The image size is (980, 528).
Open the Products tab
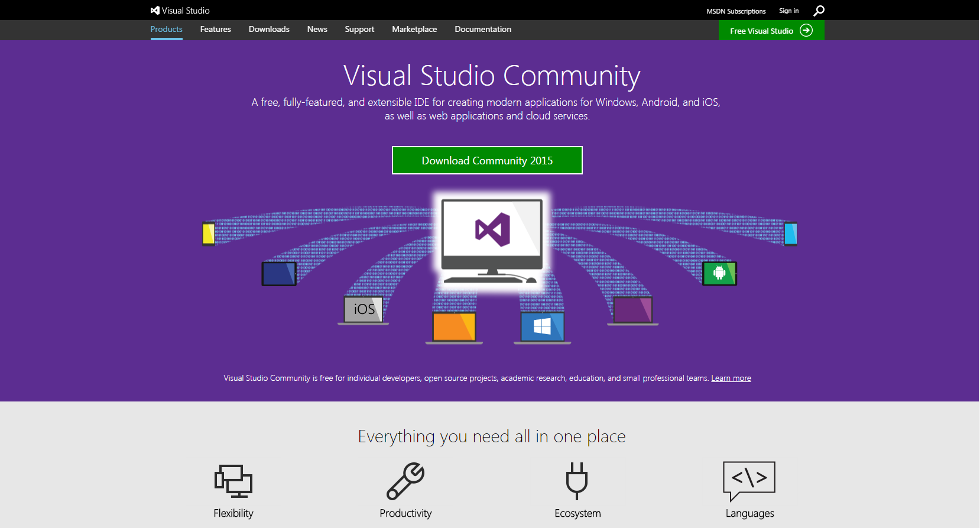click(x=167, y=30)
